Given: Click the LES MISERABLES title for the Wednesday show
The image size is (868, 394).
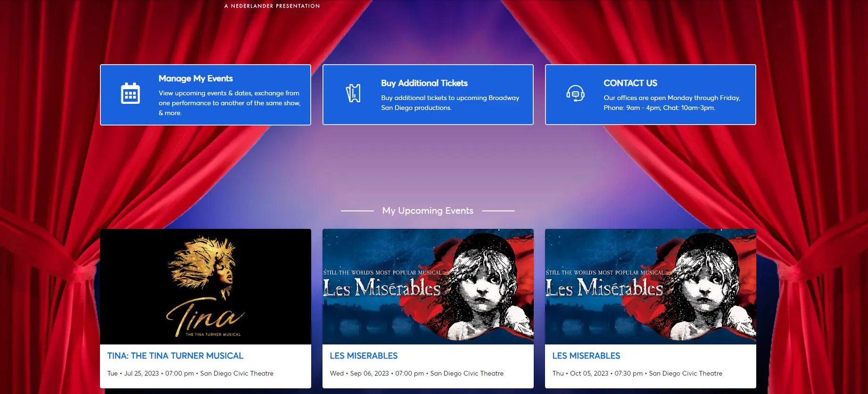Looking at the screenshot, I should click(x=364, y=356).
